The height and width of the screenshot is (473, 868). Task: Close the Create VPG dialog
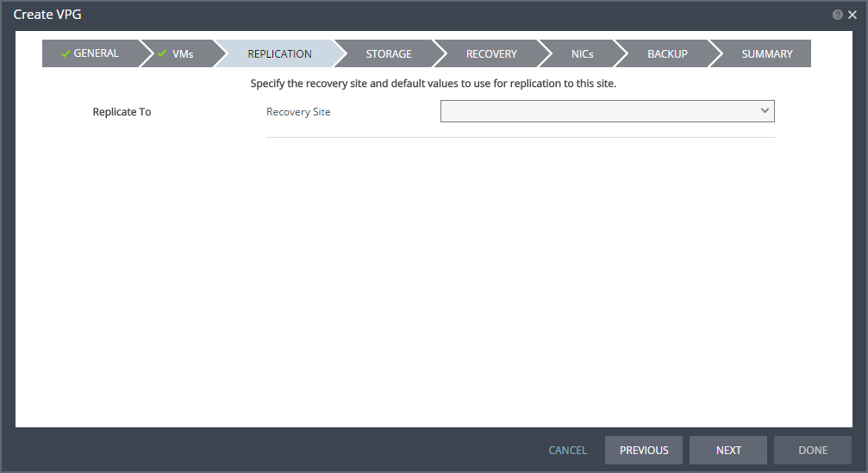(852, 15)
